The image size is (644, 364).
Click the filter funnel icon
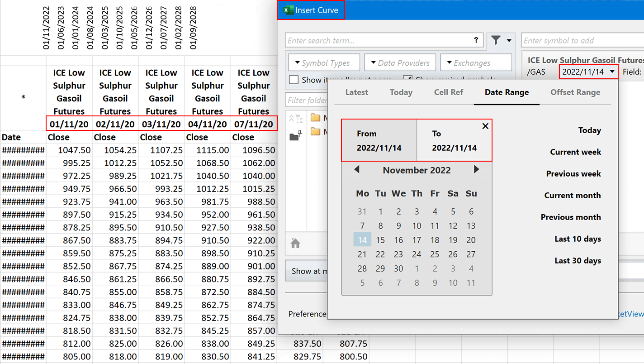click(x=496, y=40)
